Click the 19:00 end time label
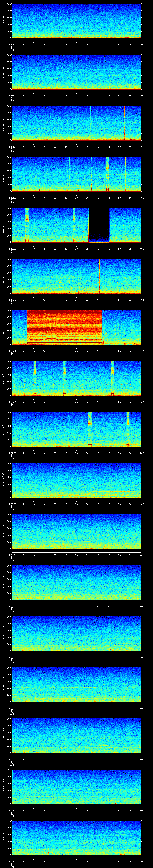Image resolution: width=153 pixels, height=868 pixels. point(141,249)
